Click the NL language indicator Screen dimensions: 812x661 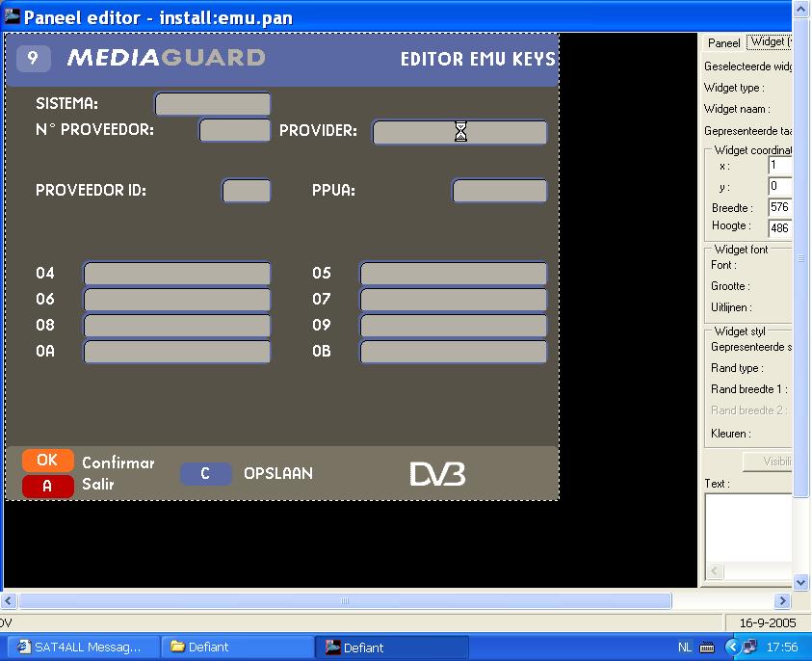point(685,647)
